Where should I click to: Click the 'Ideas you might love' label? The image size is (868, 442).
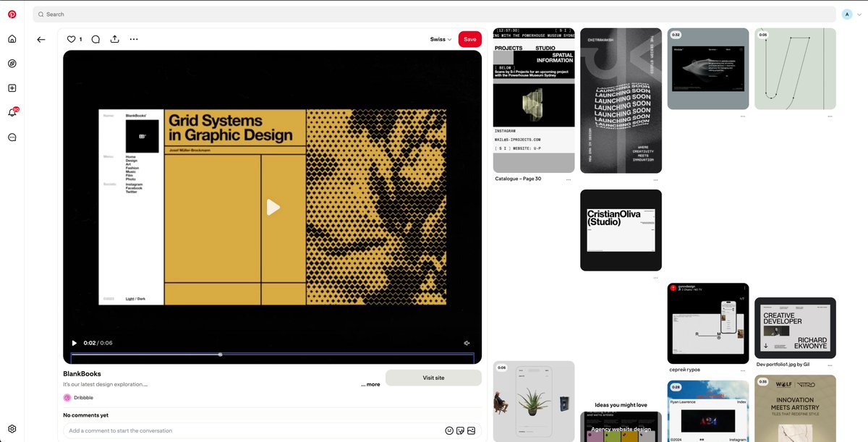[621, 405]
